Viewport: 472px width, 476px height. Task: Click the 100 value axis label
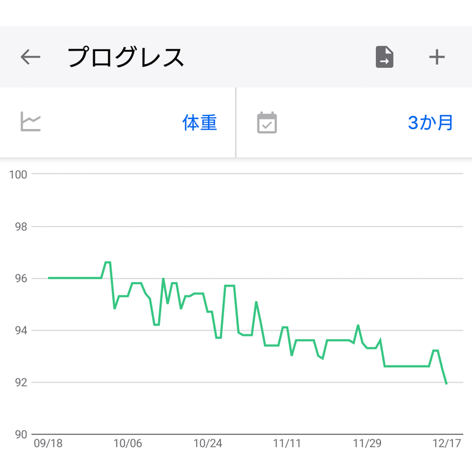(18, 174)
